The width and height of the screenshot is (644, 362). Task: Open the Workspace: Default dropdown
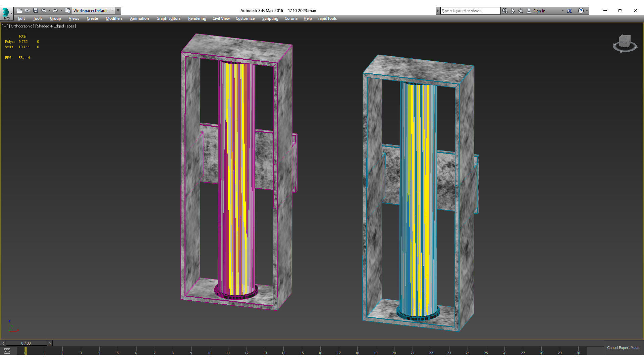[x=94, y=11]
